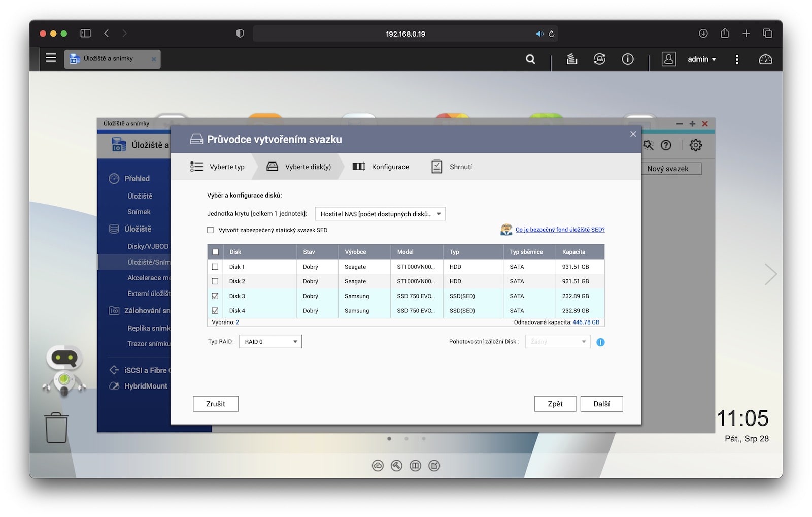Select Přehled in the sidebar
Screen dimensions: 812x517
[137, 179]
